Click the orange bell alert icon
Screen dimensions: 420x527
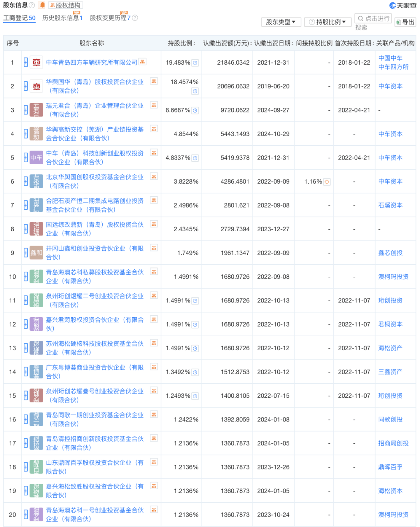click(x=43, y=5)
